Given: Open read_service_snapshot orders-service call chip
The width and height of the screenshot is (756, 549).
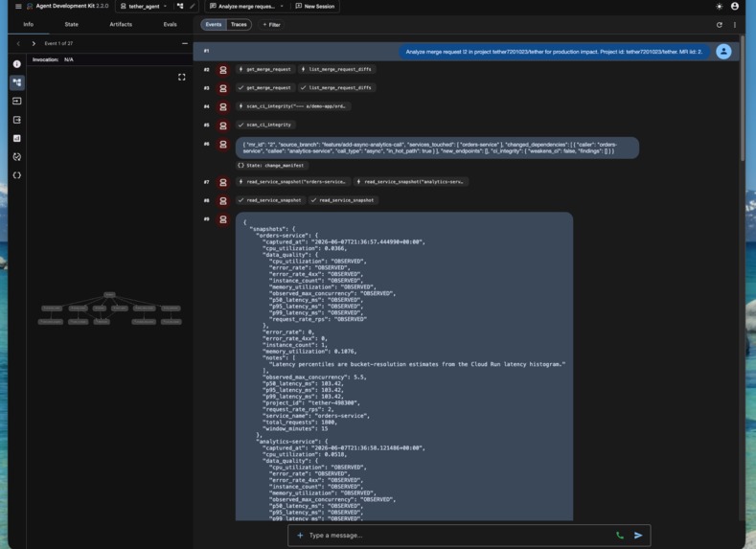Looking at the screenshot, I should [292, 182].
